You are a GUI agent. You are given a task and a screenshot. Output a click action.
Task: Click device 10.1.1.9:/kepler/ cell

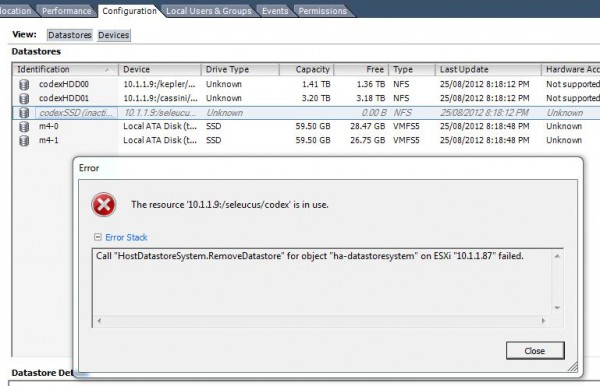[x=160, y=84]
